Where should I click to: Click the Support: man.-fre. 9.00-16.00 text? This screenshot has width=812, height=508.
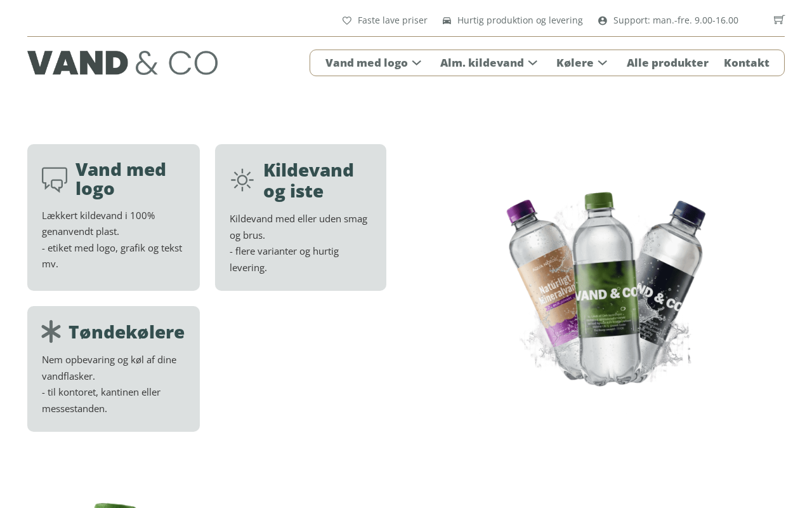tap(676, 20)
